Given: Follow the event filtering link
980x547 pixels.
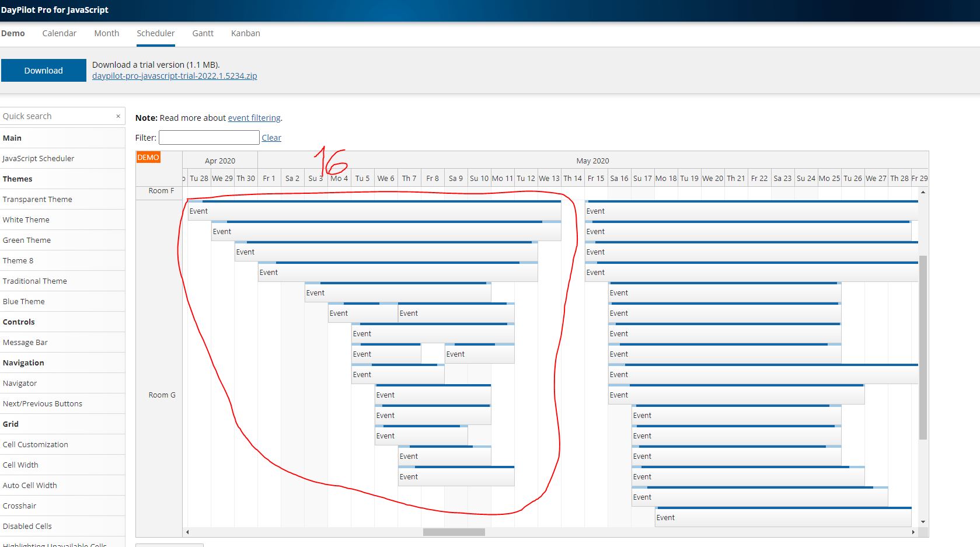Looking at the screenshot, I should tap(254, 118).
